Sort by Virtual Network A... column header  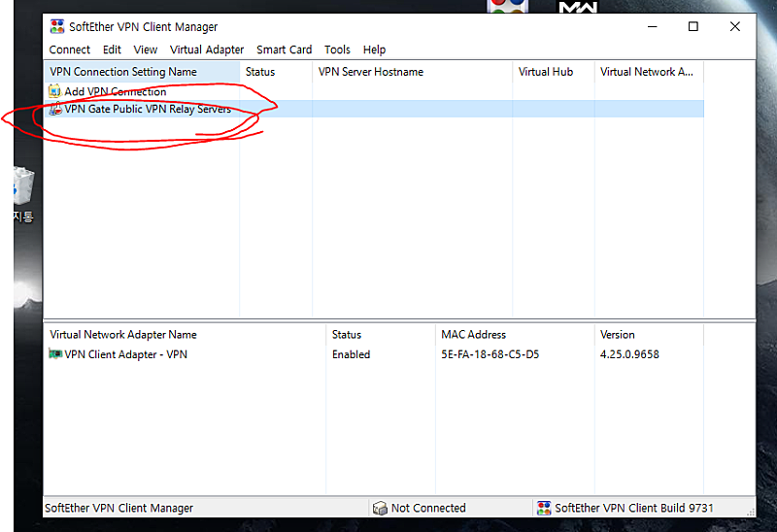[649, 72]
